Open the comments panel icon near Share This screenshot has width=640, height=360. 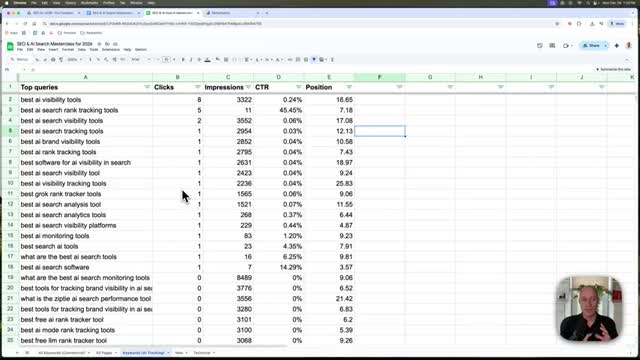pos(552,46)
